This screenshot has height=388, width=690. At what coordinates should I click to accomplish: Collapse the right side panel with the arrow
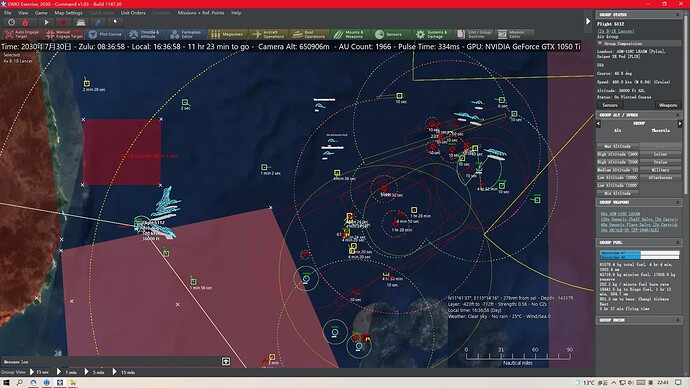(x=588, y=21)
